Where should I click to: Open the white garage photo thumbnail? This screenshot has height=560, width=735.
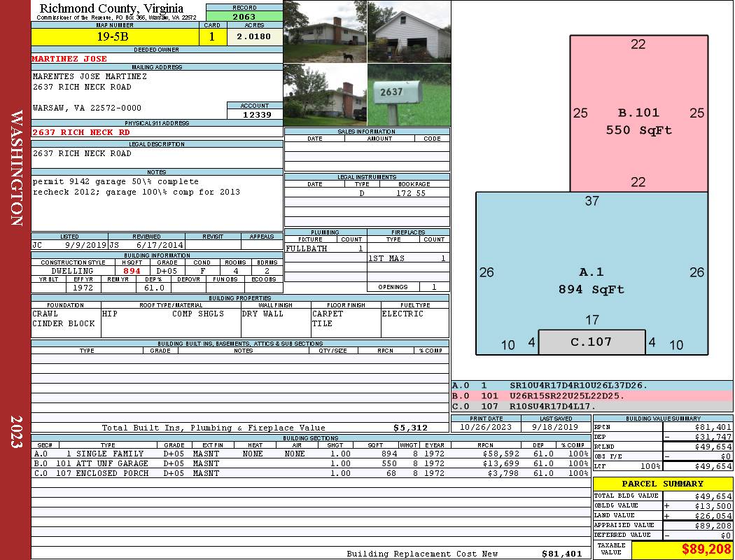(x=409, y=31)
